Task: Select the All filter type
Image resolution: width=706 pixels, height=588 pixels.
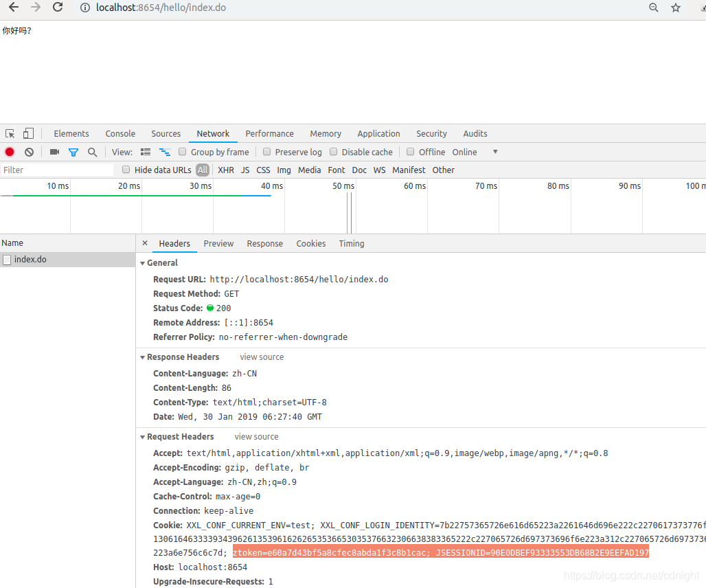Action: coord(203,170)
